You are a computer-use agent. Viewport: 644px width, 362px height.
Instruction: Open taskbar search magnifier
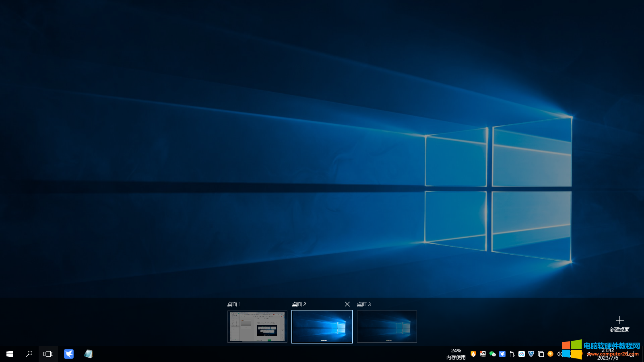click(x=29, y=354)
